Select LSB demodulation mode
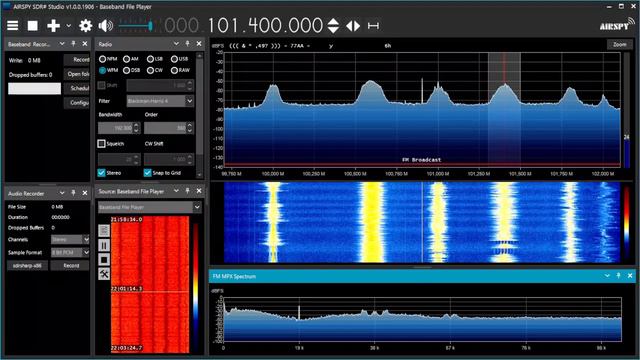This screenshot has height=360, width=640. point(150,59)
